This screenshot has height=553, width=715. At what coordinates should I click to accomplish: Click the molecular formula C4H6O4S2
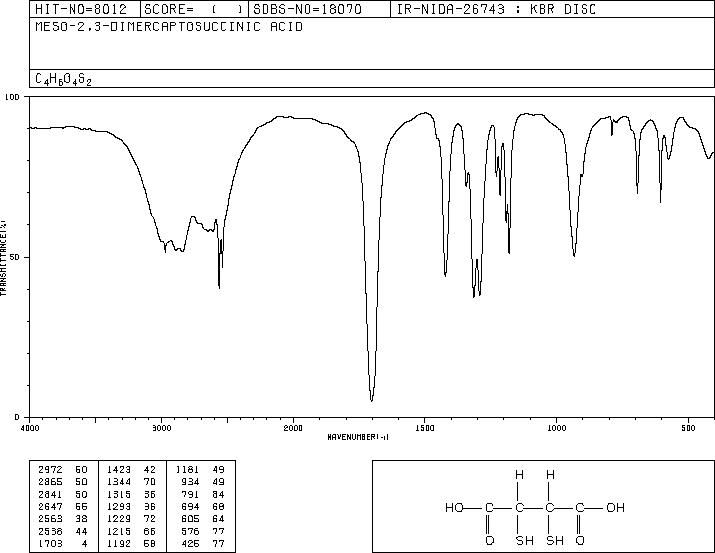(63, 79)
